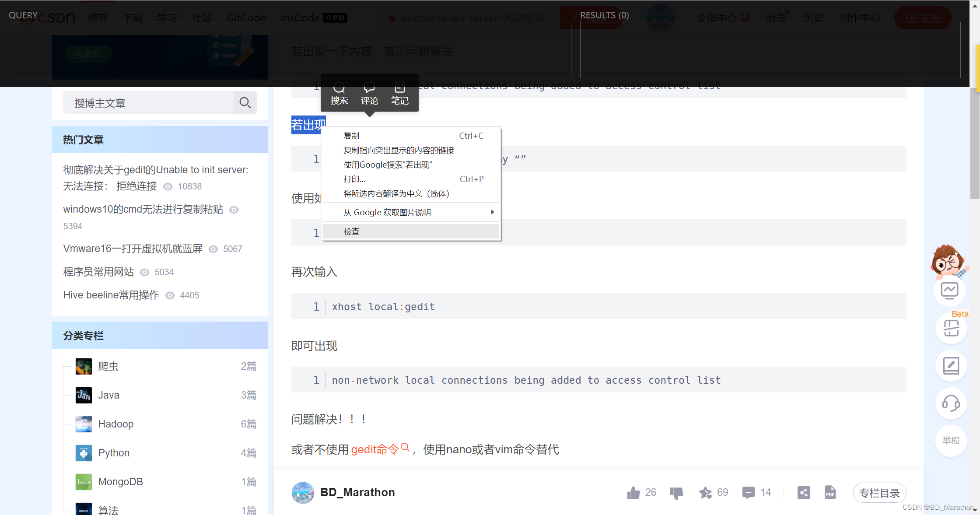Click the page vertical scrollbar thumb
The width and height of the screenshot is (980, 515).
pyautogui.click(x=975, y=144)
